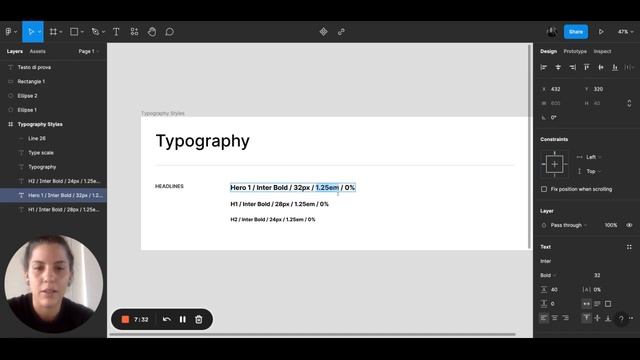The width and height of the screenshot is (640, 360).
Task: Select the Ellipse 2 layer
Action: point(53,96)
